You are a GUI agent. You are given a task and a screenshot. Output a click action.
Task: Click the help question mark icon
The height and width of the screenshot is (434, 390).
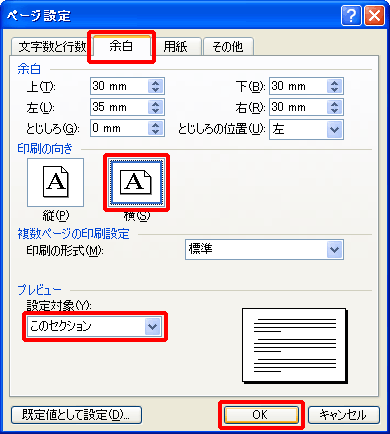coord(351,15)
